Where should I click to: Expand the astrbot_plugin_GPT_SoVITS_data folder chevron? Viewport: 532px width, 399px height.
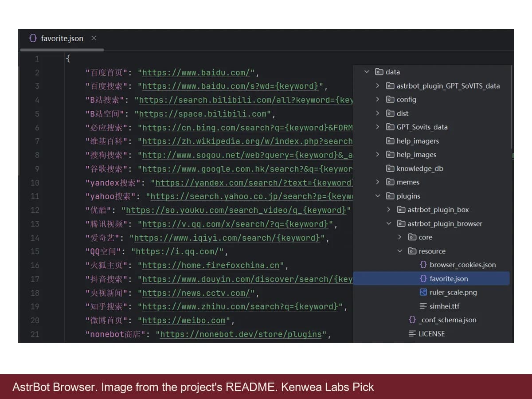click(377, 86)
